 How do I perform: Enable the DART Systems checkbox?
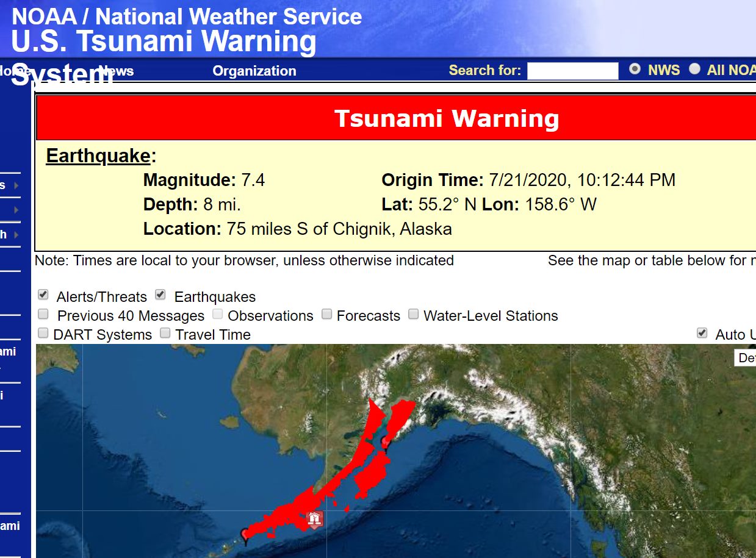tap(43, 333)
